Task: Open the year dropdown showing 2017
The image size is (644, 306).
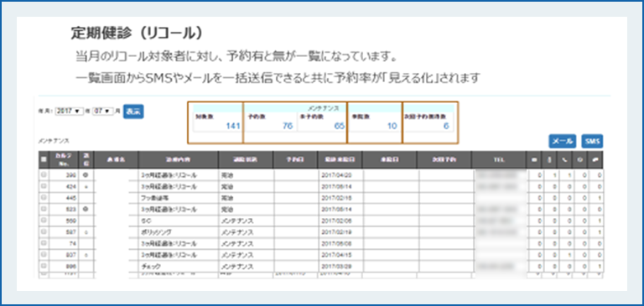Action: pos(69,112)
